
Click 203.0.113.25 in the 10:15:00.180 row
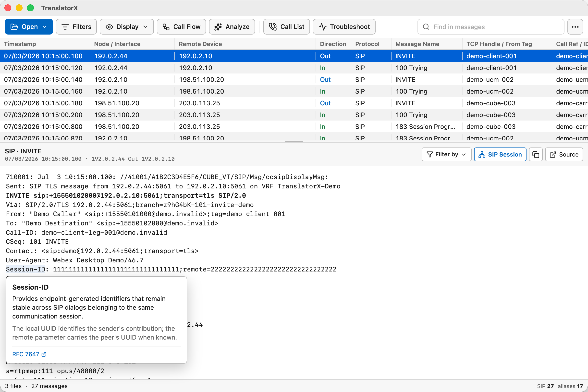pyautogui.click(x=199, y=103)
